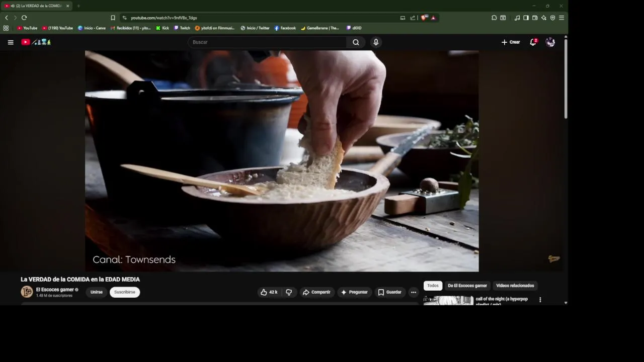Click the magnifier search button
This screenshot has width=644, height=362.
(356, 42)
